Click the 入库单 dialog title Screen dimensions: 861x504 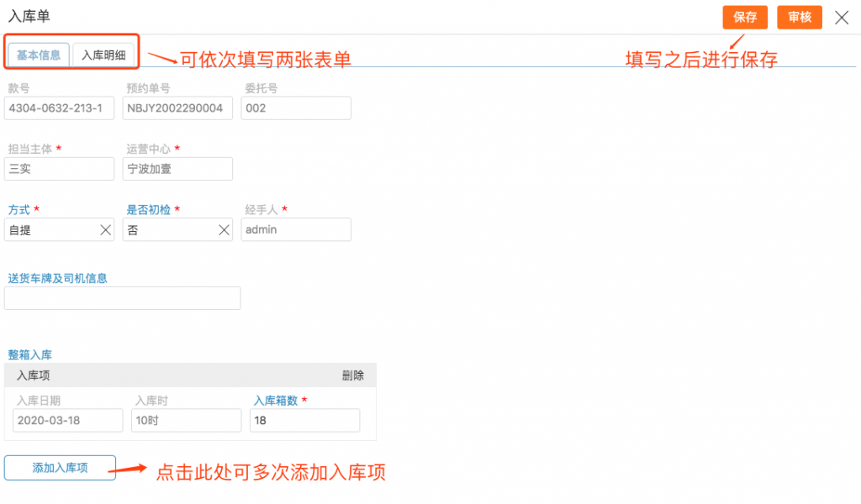click(29, 17)
